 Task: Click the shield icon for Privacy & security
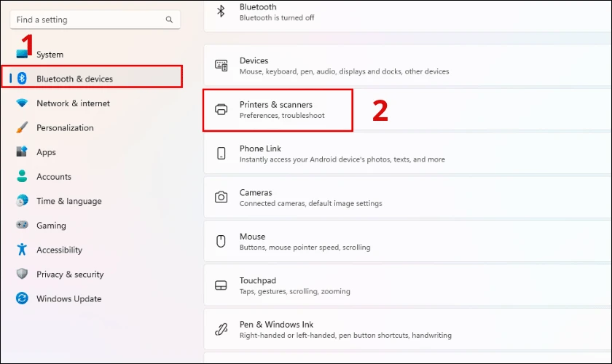coord(22,274)
